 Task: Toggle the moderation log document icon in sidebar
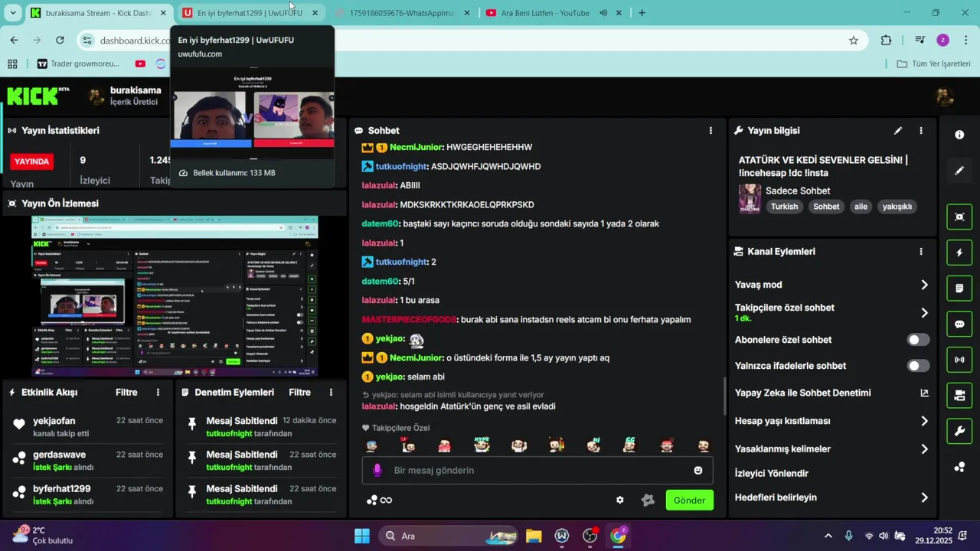(x=959, y=289)
